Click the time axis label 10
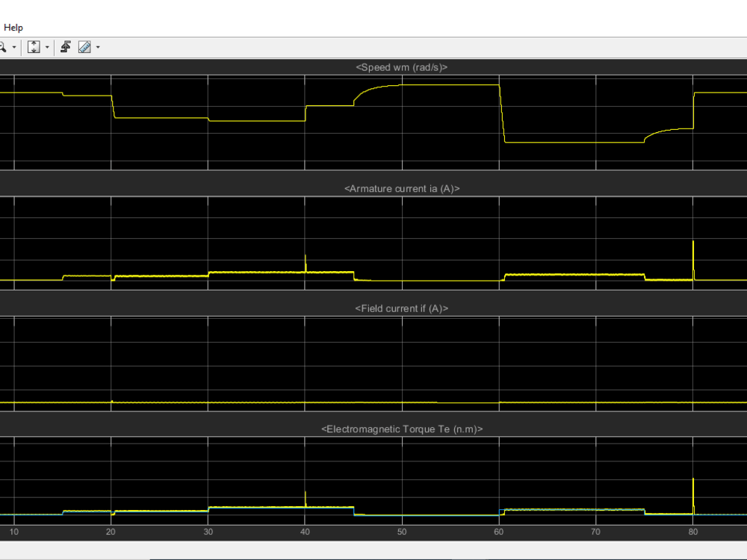Viewport: 747px width, 560px height. pos(13,532)
